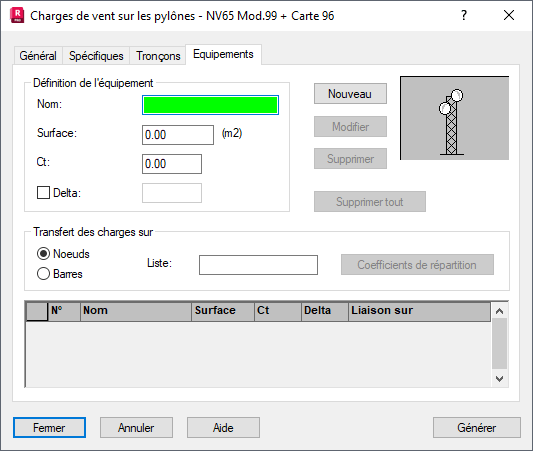Screen dimensions: 533x451
Task: Go to the Tronçons tab
Action: (x=158, y=56)
